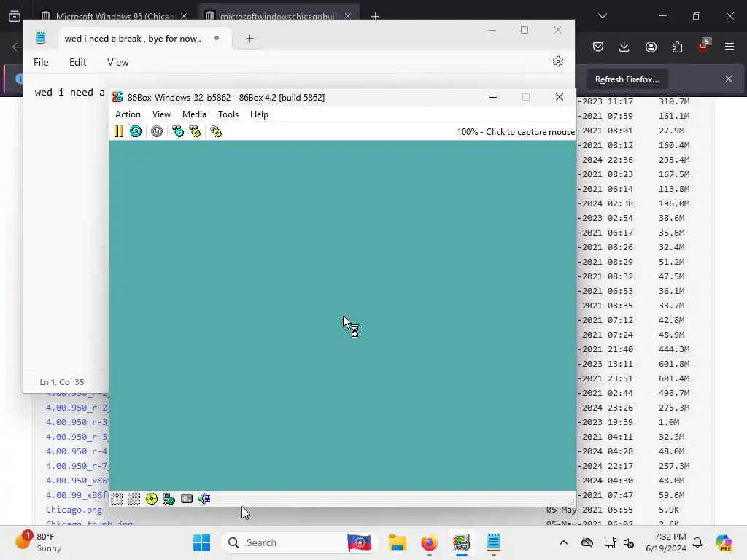Click the network status bar icon in 86Box

[169, 499]
